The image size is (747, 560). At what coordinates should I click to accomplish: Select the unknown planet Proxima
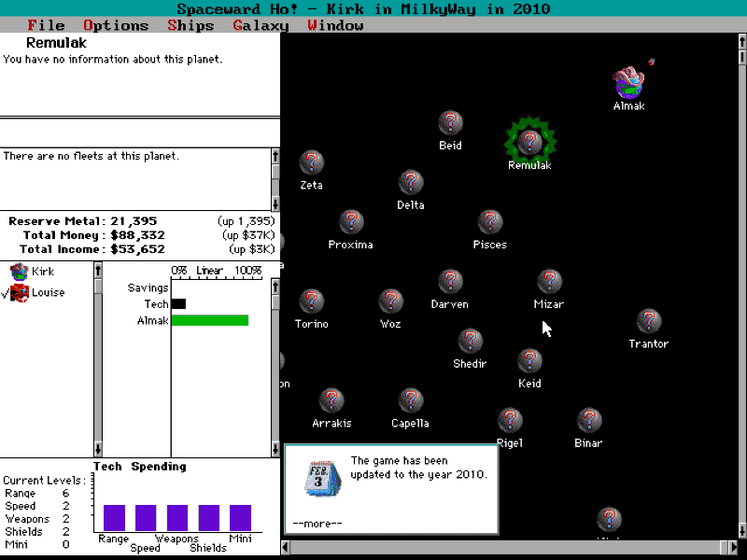(x=351, y=222)
